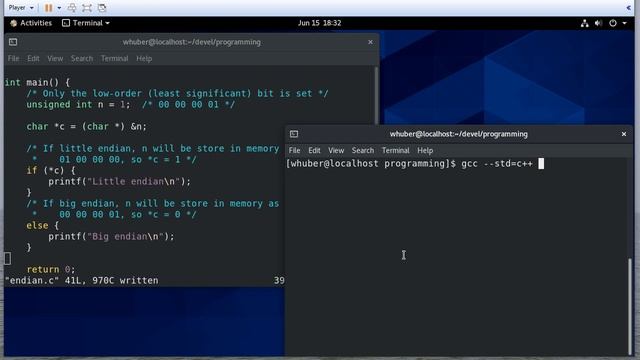
Task: Click the editor window title whuber@localhost:~/devel/programming
Action: click(191, 42)
